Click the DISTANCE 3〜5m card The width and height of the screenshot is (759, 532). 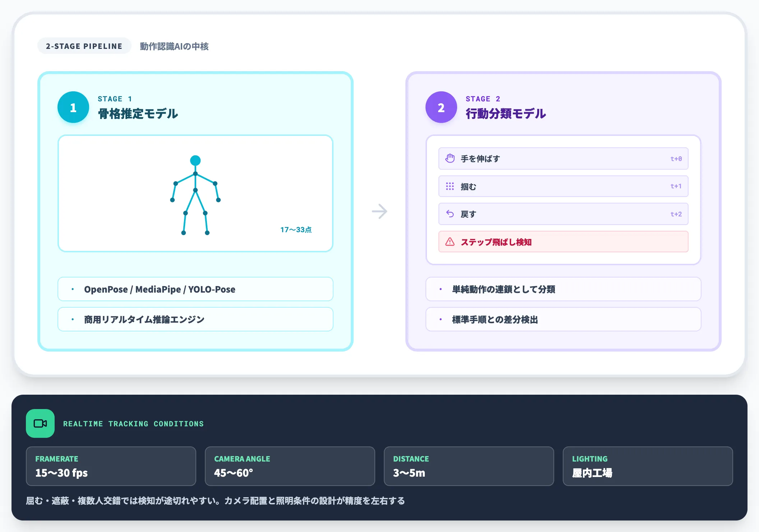click(x=469, y=466)
